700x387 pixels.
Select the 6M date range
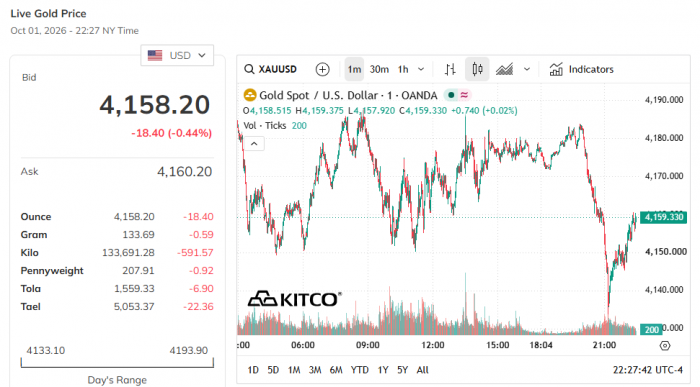coord(336,370)
